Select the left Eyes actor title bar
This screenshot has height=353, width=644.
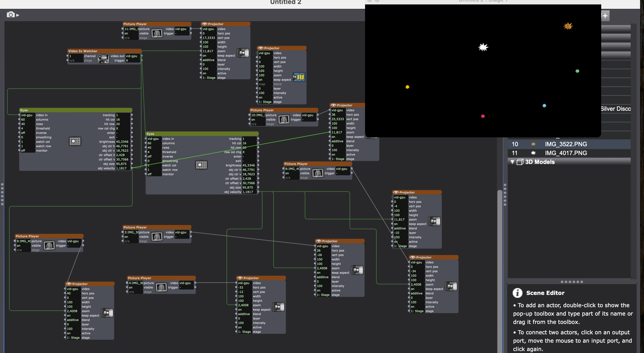pyautogui.click(x=76, y=110)
